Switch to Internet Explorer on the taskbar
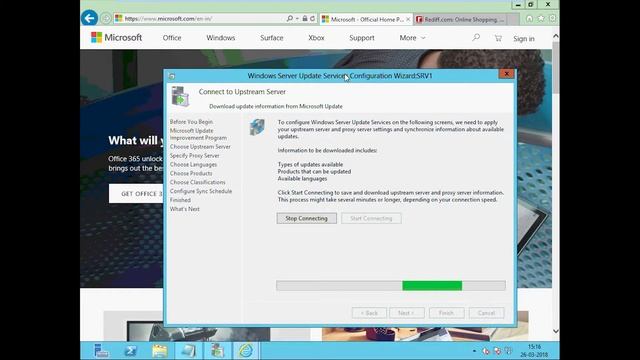 point(246,351)
